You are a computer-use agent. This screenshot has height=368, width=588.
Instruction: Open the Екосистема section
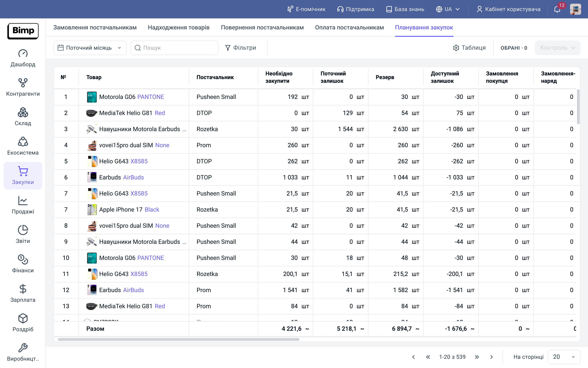click(x=23, y=146)
